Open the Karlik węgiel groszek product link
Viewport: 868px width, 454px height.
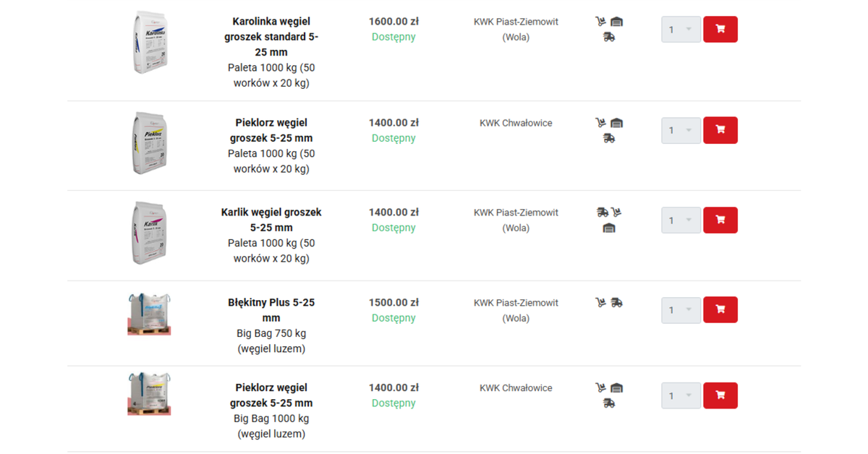271,220
